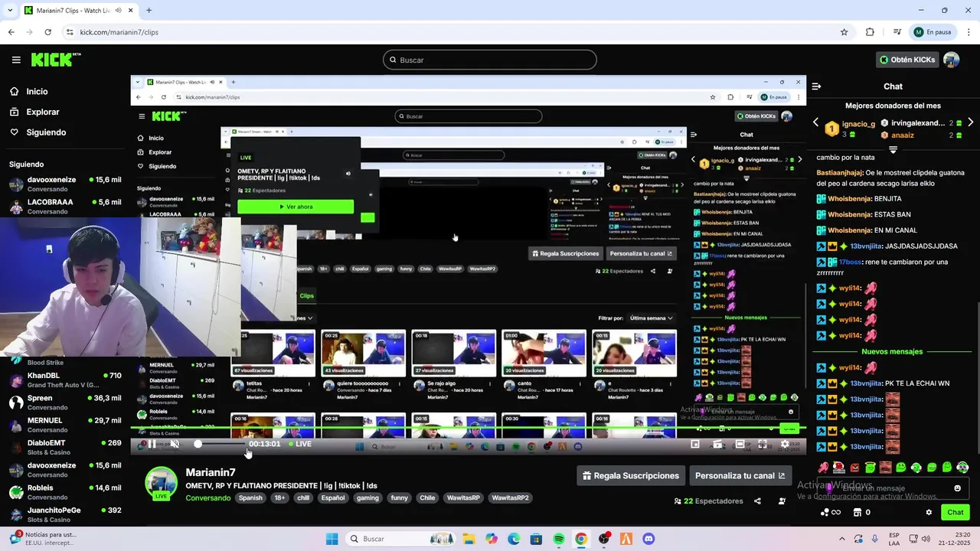
Task: Select the WawitasRP2 tag
Action: point(510,498)
